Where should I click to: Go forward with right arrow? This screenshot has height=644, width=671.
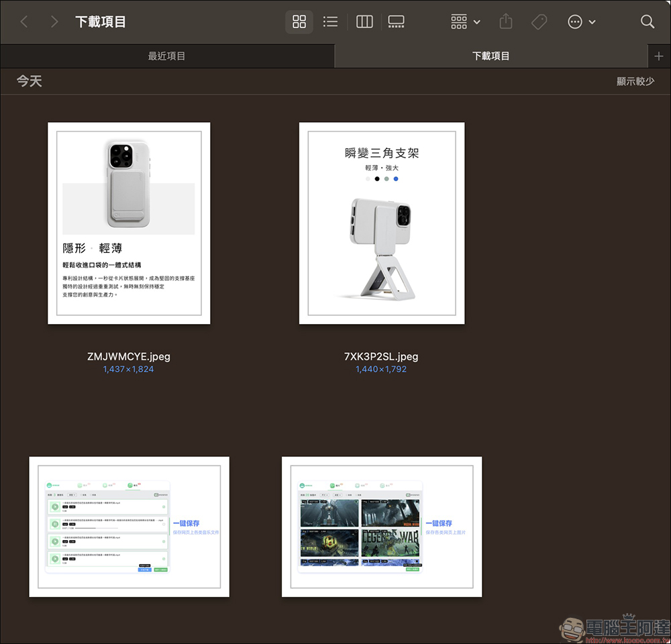[54, 21]
